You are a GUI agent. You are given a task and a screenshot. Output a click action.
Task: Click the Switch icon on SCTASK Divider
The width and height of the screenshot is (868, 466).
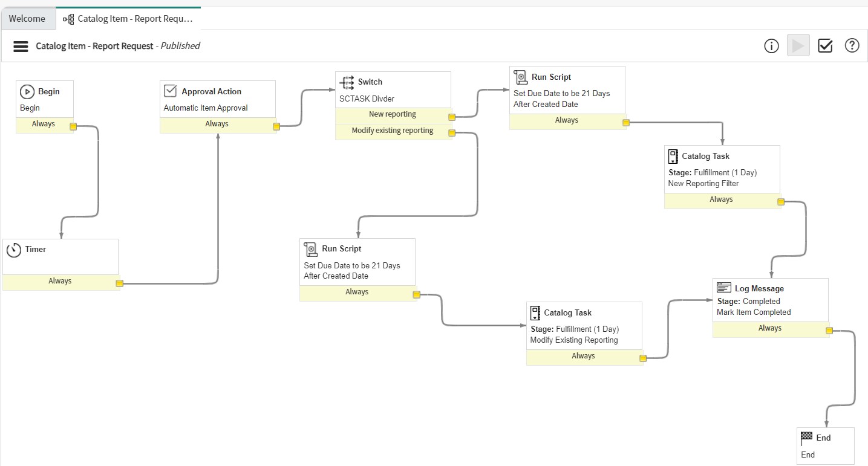(x=347, y=82)
